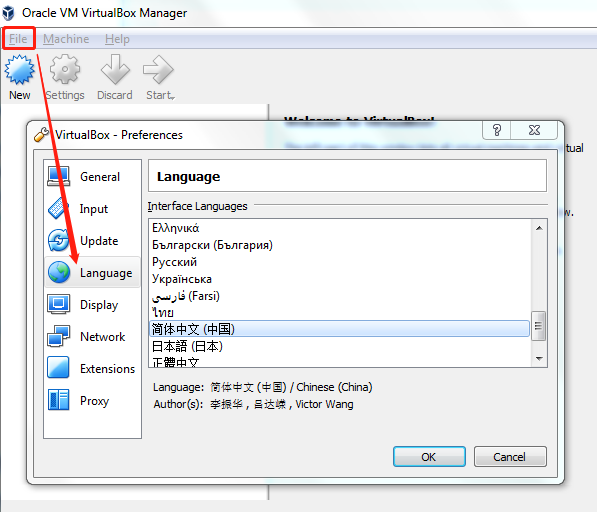
Task: Open the Input preferences page
Action: [93, 209]
